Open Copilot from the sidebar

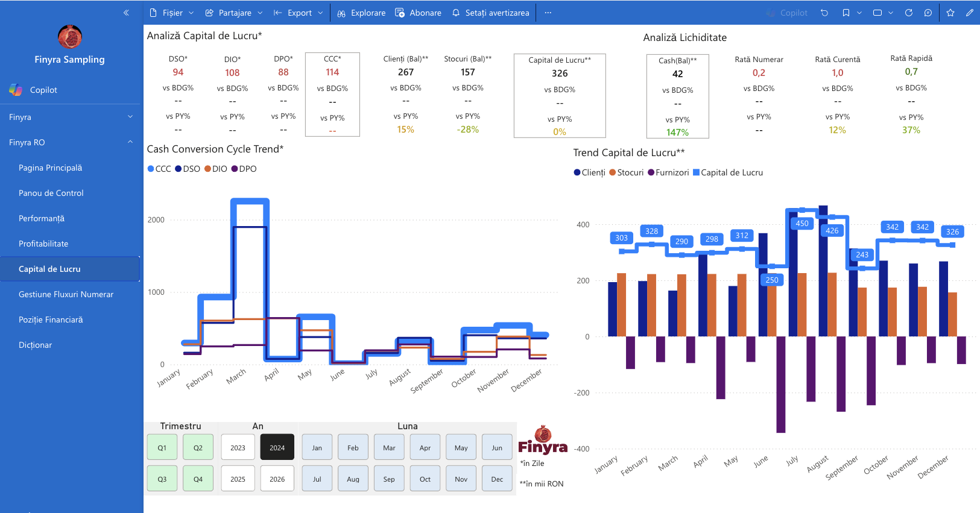[43, 90]
